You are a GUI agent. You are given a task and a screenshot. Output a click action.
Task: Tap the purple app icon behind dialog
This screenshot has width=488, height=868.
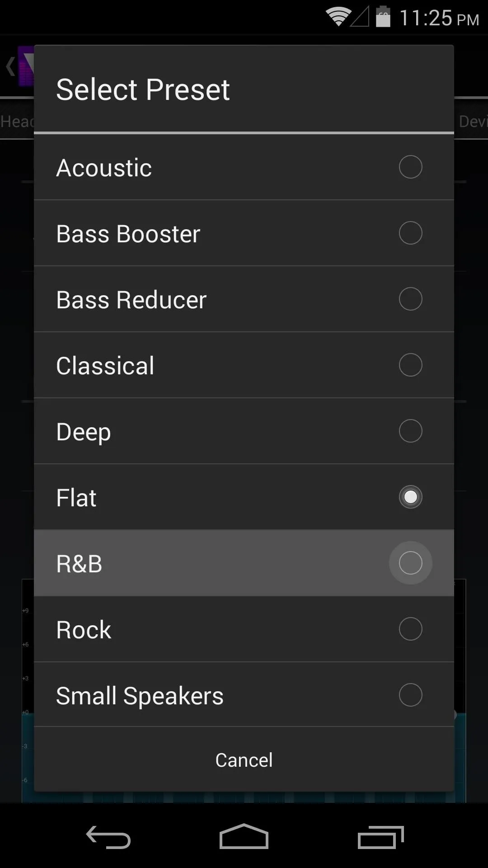(26, 66)
